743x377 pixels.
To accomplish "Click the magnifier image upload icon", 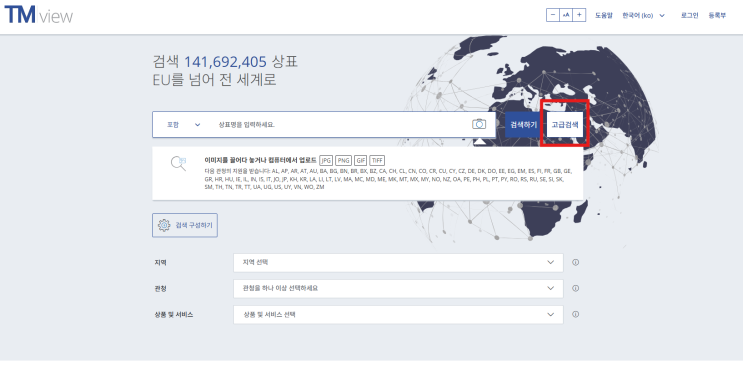I will pos(178,163).
